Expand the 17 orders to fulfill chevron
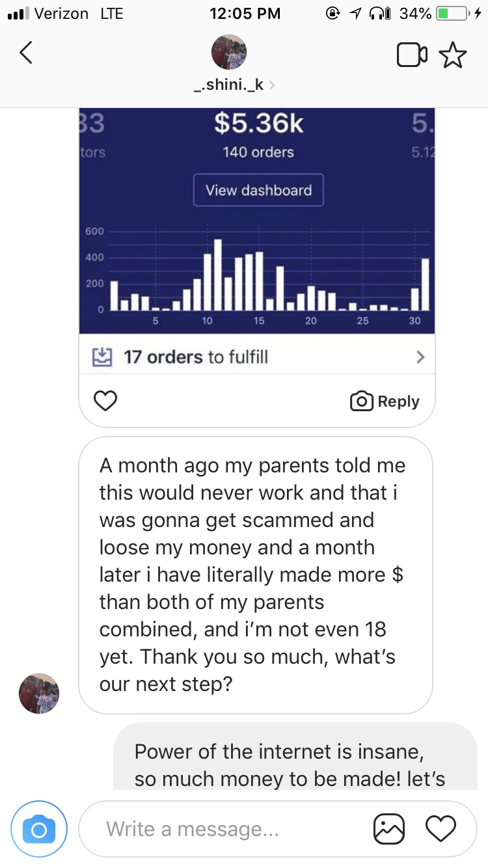 (420, 357)
